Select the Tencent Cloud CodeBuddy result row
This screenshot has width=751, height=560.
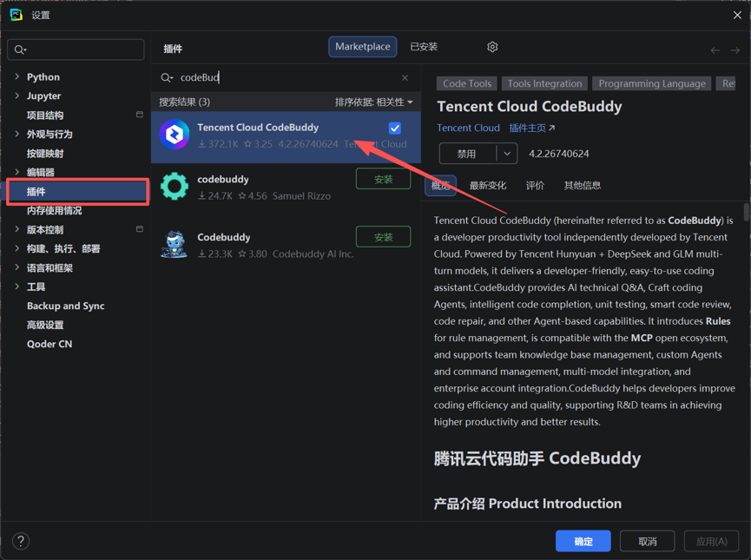(x=286, y=137)
